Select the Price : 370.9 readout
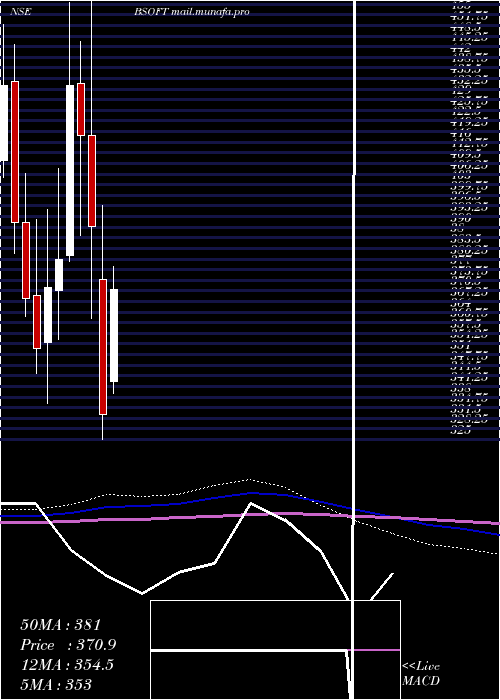Screen dimensions: 500x700 tap(68, 645)
